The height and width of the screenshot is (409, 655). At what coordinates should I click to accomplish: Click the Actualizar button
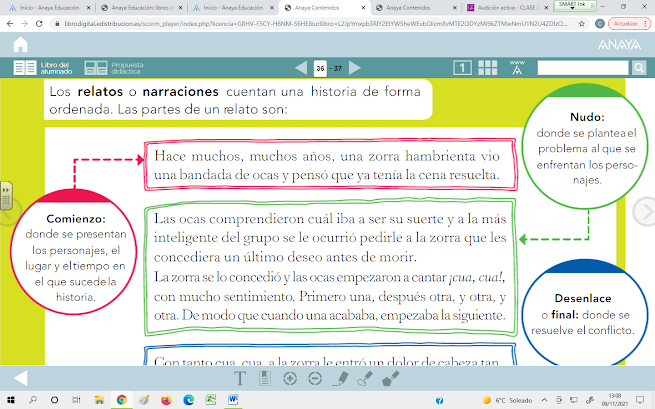coord(629,24)
